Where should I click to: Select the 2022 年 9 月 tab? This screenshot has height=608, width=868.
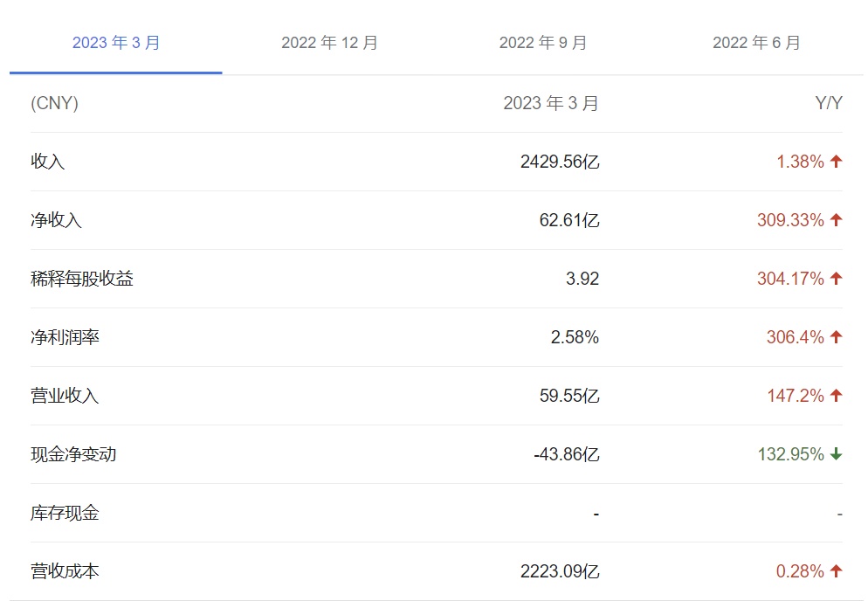coord(543,43)
